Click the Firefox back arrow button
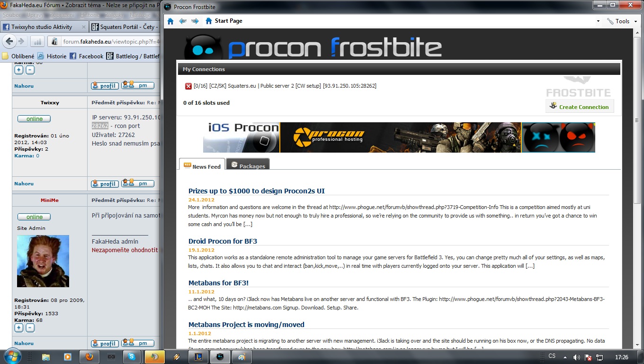The width and height of the screenshot is (644, 364). [x=9, y=41]
